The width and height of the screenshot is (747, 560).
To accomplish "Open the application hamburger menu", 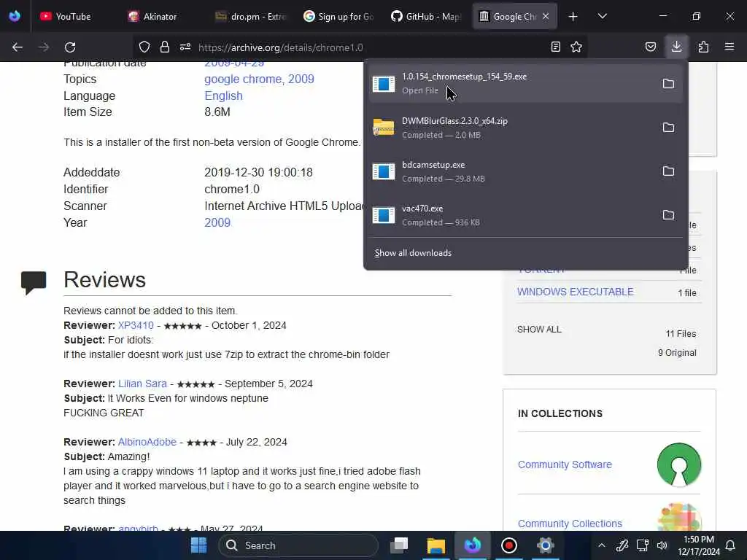I will [729, 47].
